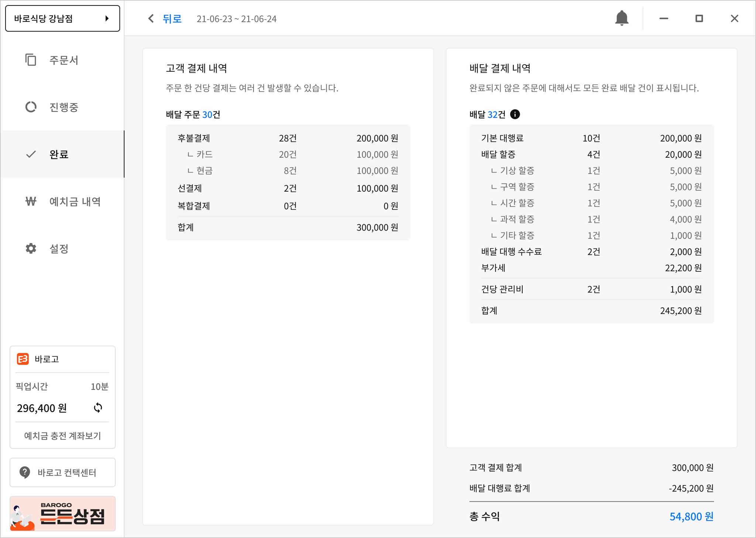Open the 예치금 내역 menu
Screen dimensions: 756x538
75,202
